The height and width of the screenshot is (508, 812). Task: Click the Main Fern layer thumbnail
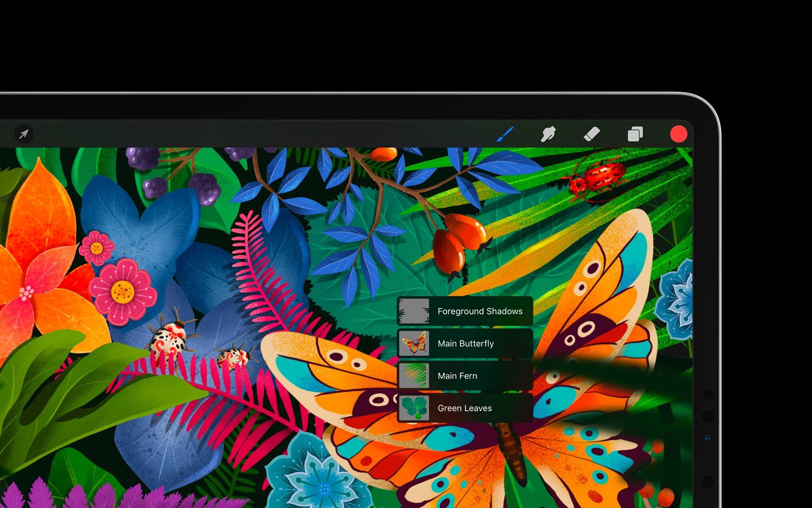(414, 376)
